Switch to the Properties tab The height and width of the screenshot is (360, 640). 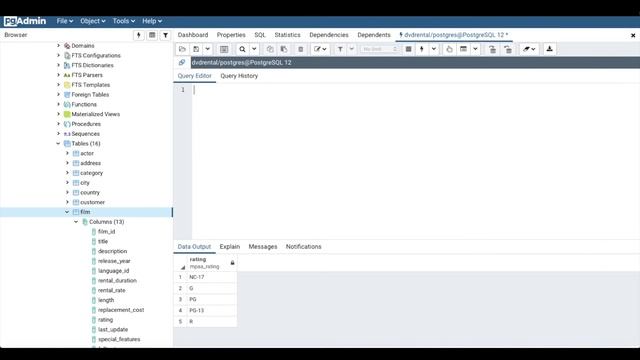(x=231, y=35)
